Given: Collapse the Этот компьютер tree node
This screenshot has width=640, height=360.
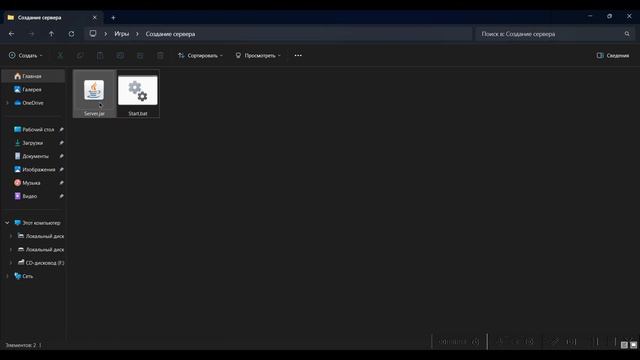Looking at the screenshot, I should tap(7, 223).
